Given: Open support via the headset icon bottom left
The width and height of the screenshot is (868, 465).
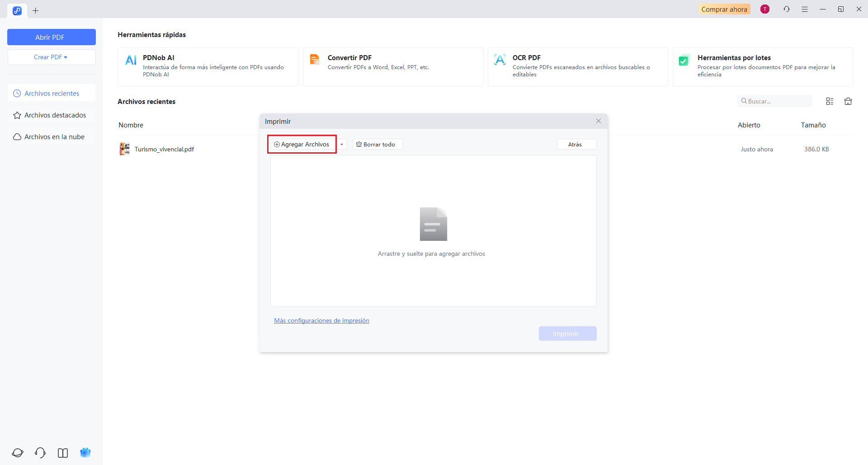Looking at the screenshot, I should click(39, 452).
